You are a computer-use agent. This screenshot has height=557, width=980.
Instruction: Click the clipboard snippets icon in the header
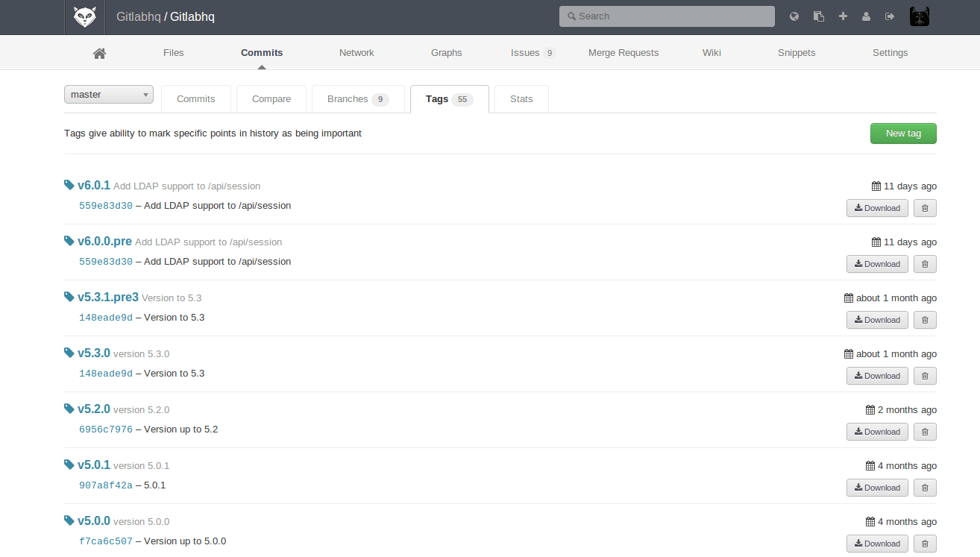click(818, 16)
